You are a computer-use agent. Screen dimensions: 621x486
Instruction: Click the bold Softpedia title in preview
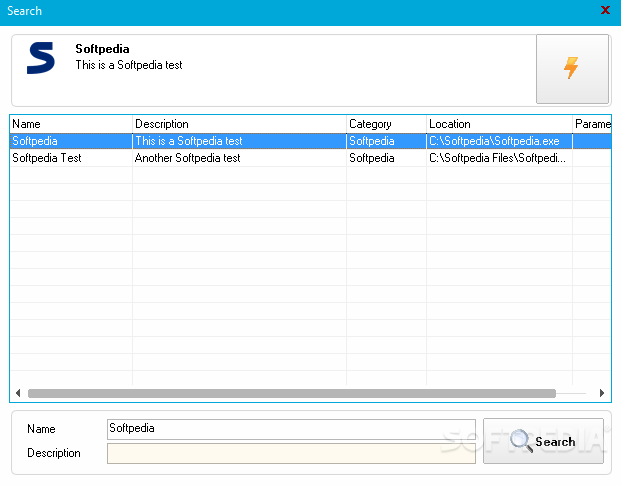[x=102, y=49]
